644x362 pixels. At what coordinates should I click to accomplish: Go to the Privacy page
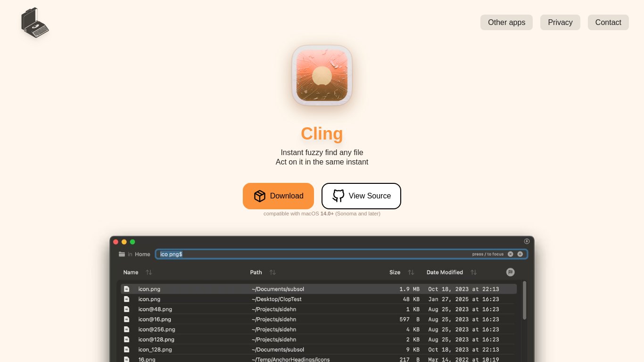[560, 22]
